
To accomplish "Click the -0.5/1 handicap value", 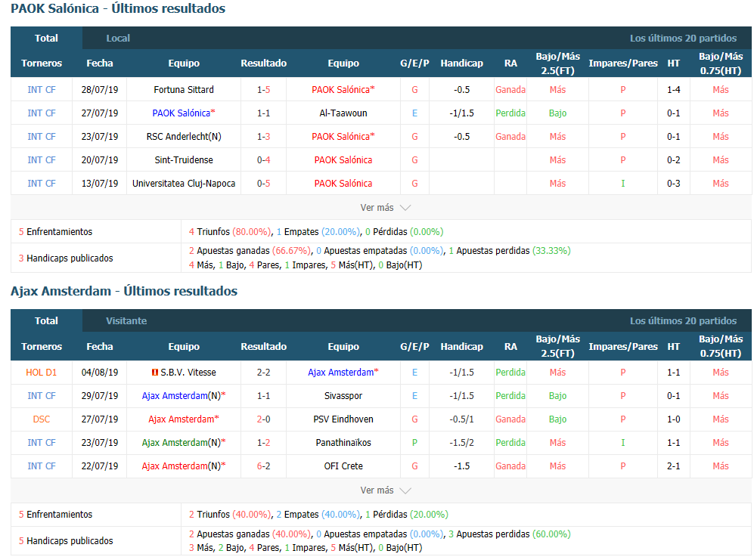I will point(461,419).
